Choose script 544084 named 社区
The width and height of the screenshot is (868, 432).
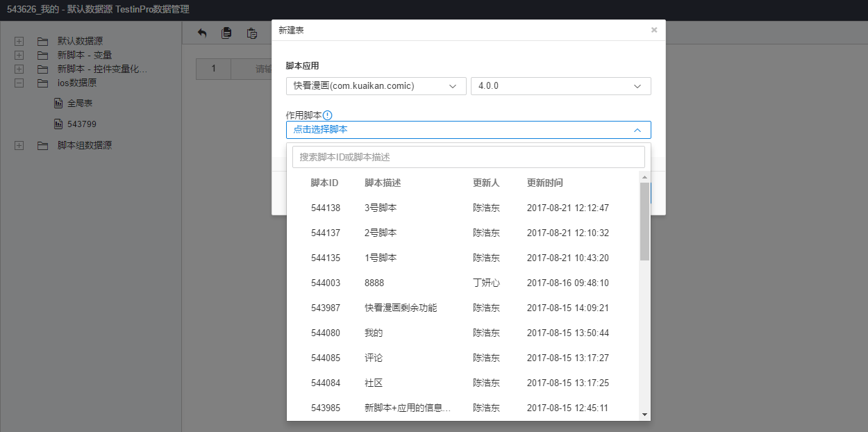(x=463, y=383)
